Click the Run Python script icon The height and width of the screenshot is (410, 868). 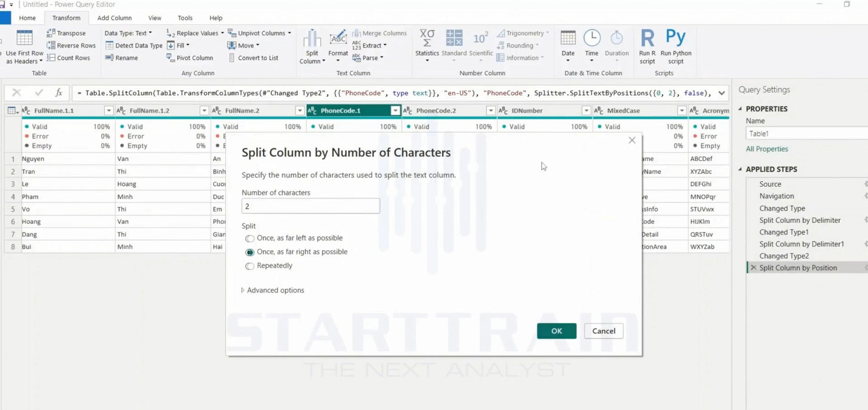click(676, 37)
